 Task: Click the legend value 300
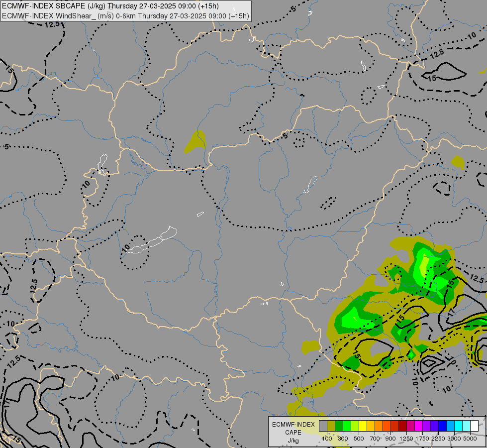point(343,439)
